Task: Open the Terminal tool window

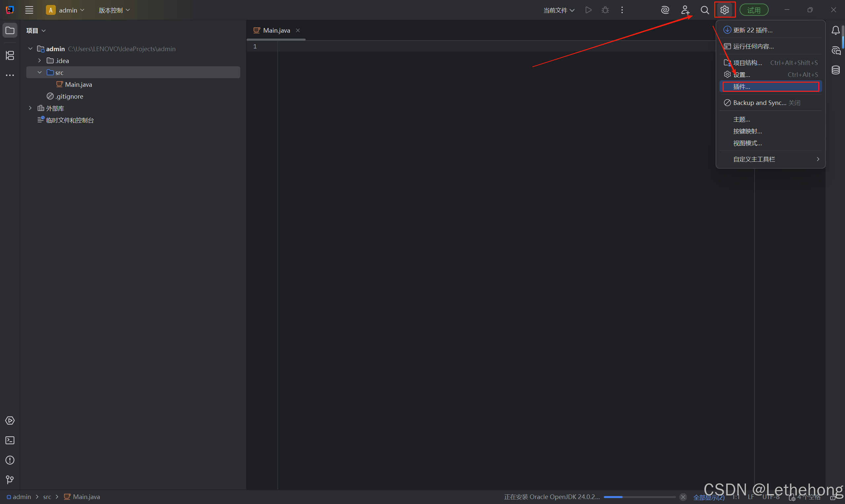Action: (x=10, y=440)
